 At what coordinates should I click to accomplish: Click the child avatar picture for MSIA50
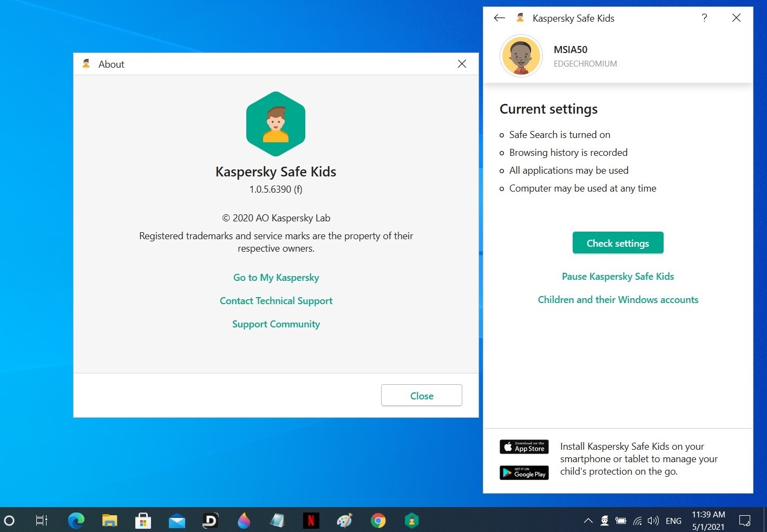[521, 56]
